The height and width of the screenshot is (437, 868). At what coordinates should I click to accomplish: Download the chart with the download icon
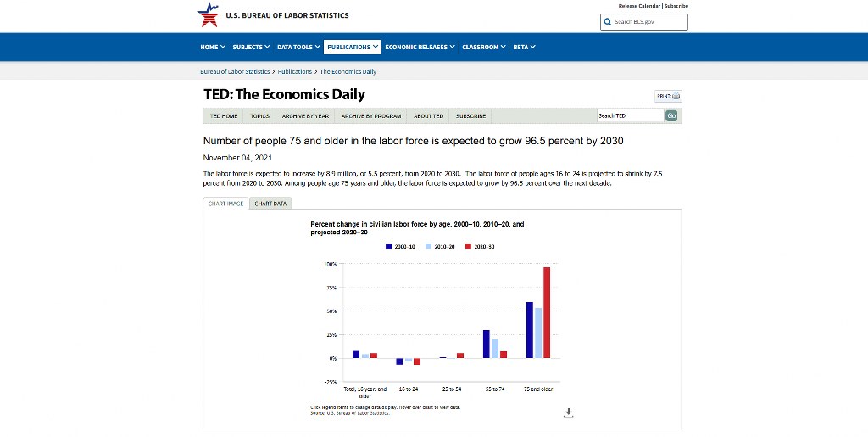click(x=568, y=412)
